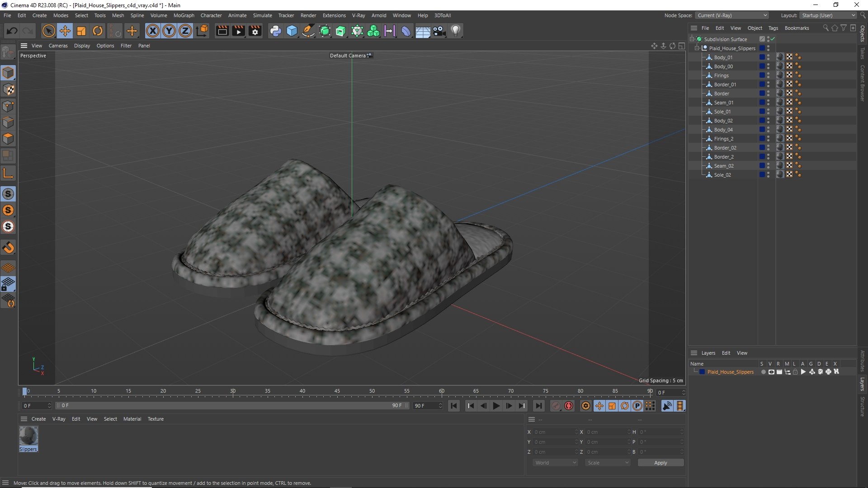868x488 pixels.
Task: Render to Picture Viewer
Action: (x=238, y=31)
